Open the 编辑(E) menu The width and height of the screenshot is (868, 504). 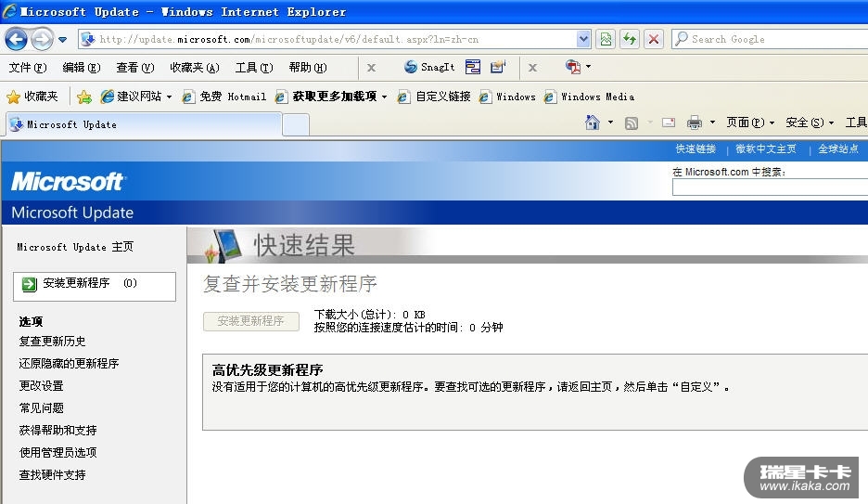coord(82,68)
